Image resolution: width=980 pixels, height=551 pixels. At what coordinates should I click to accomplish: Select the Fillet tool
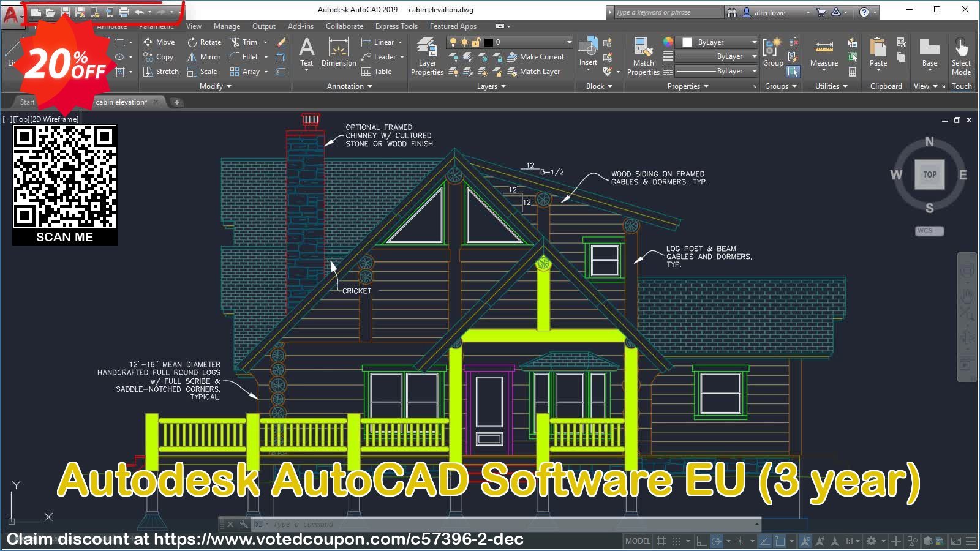244,57
